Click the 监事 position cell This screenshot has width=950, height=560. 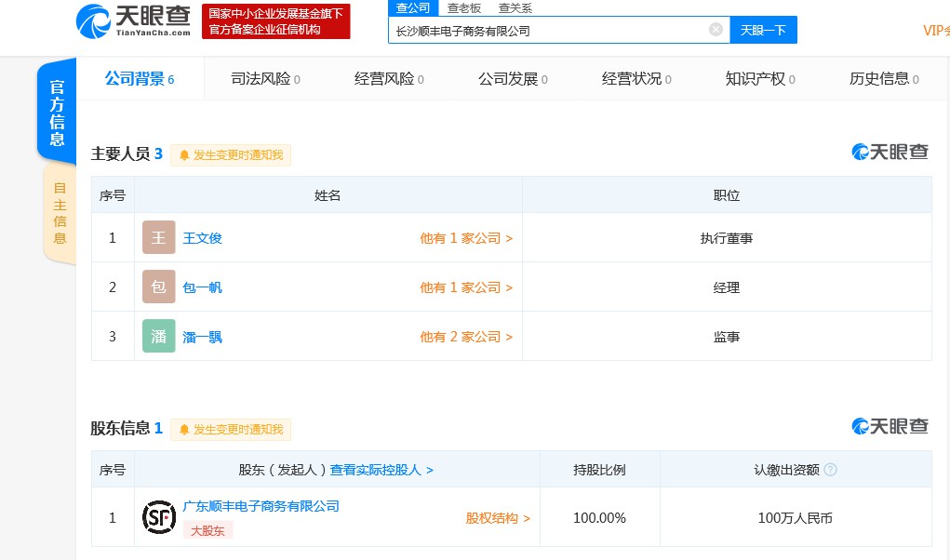pyautogui.click(x=727, y=337)
